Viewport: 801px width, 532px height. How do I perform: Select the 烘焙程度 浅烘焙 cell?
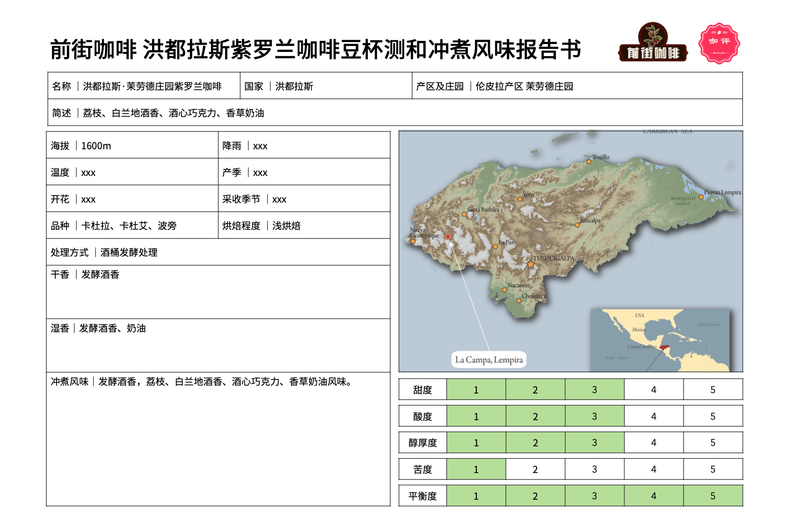(x=304, y=226)
